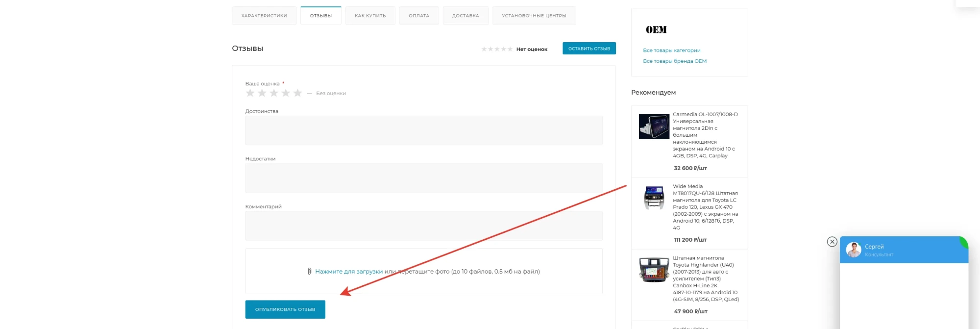This screenshot has height=329, width=980.
Task: Click into the Достоинства text field
Action: [423, 130]
